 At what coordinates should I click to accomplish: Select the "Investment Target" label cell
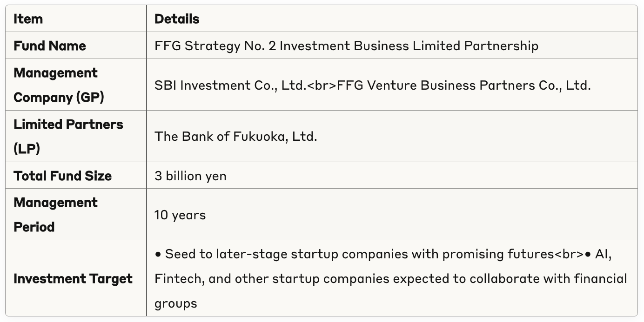click(x=73, y=279)
